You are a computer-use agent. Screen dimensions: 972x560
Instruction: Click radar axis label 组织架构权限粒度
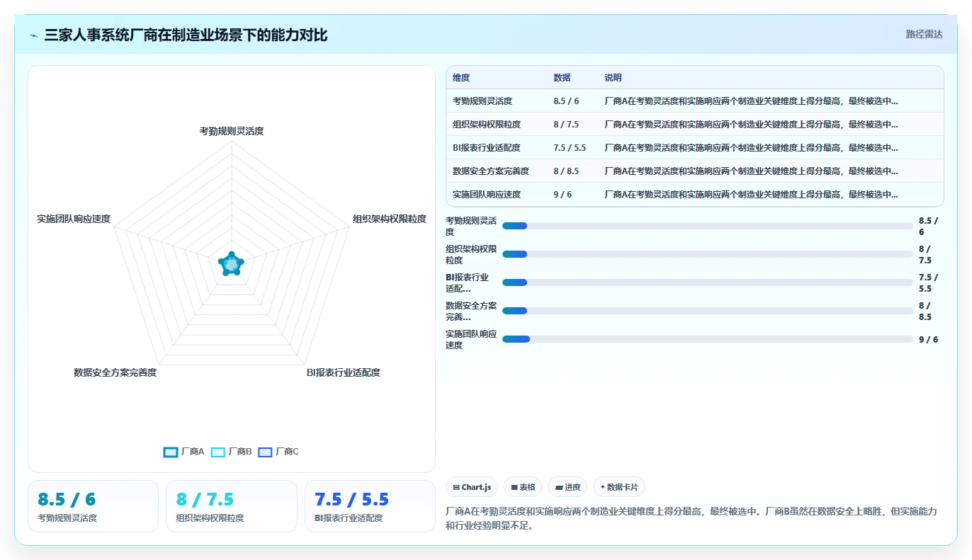[390, 219]
